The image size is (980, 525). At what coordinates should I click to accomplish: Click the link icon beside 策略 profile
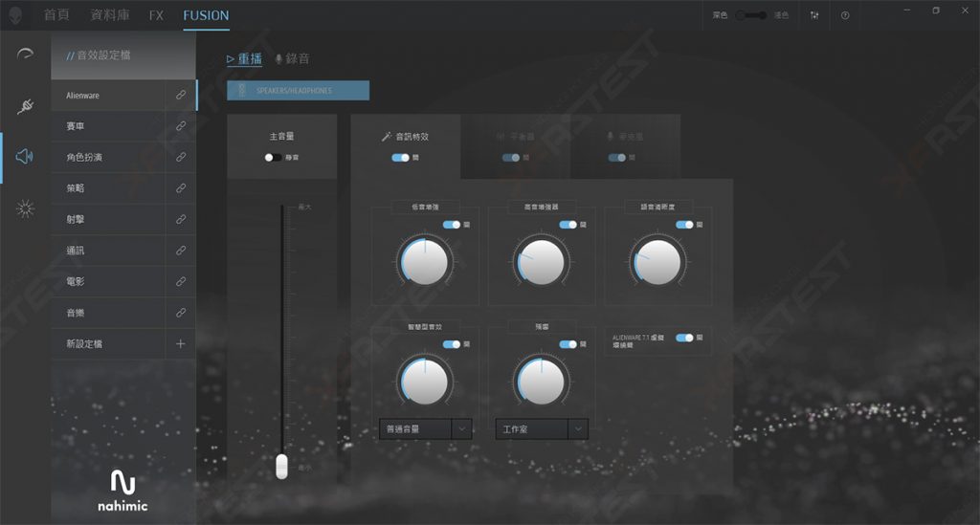pyautogui.click(x=181, y=187)
